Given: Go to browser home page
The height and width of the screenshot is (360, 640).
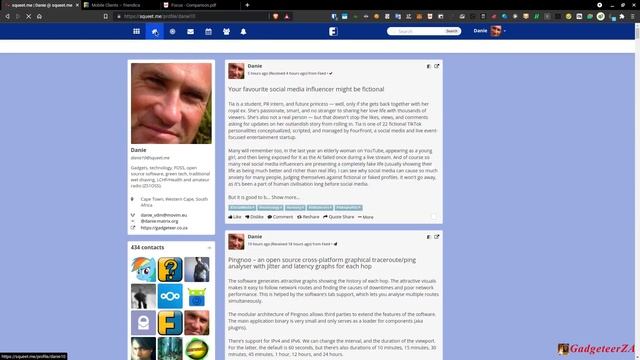Looking at the screenshot, I should [x=39, y=16].
